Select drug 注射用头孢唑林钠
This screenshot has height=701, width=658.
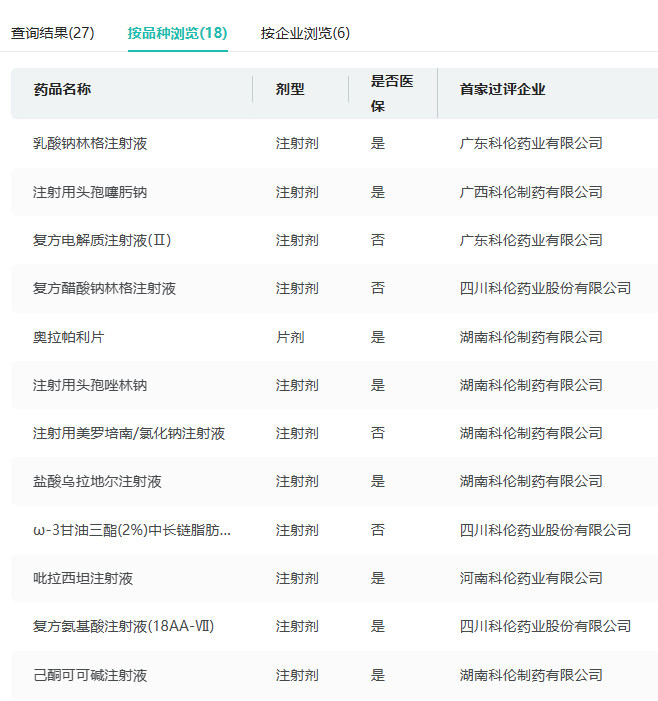(x=90, y=385)
